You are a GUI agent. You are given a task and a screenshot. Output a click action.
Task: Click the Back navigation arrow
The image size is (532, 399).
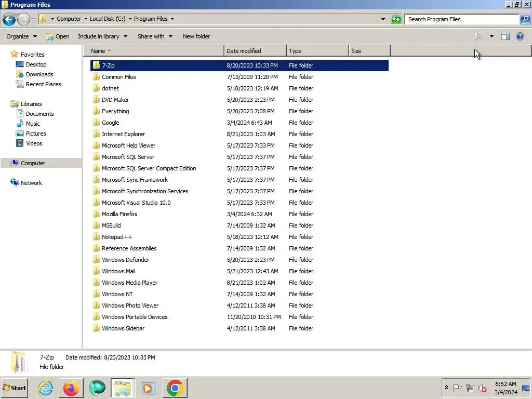pyautogui.click(x=9, y=19)
